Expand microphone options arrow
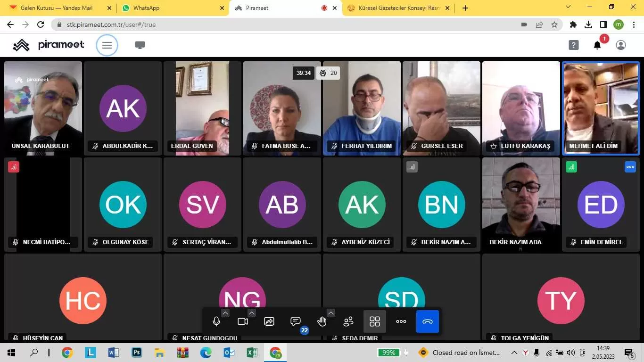 [x=225, y=313]
